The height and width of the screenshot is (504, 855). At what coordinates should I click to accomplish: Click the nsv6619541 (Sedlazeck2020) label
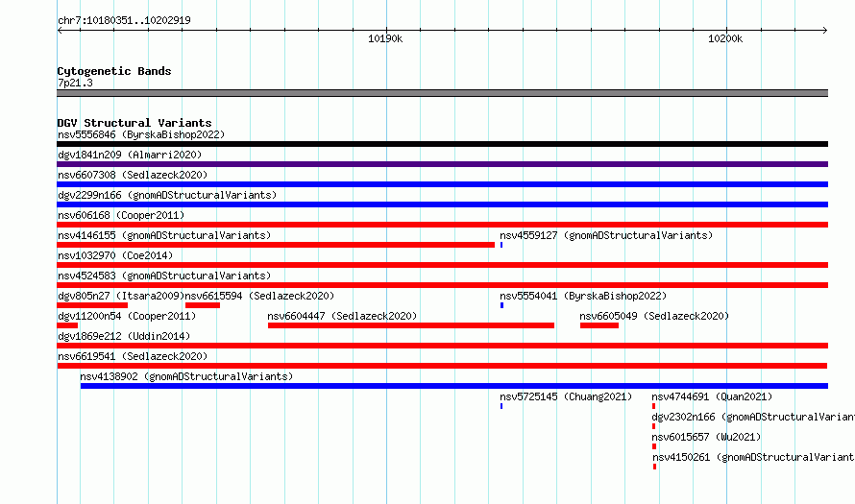[x=133, y=356]
